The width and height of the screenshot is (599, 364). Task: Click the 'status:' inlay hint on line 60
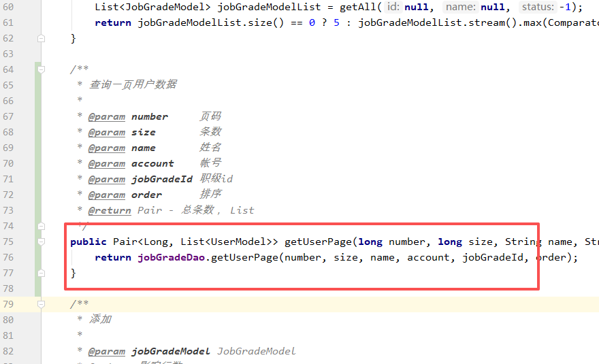[538, 7]
